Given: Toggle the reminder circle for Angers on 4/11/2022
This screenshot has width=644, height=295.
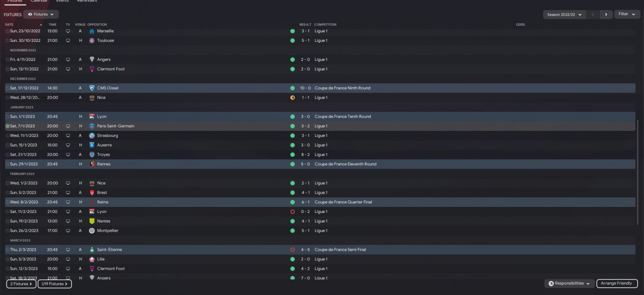Looking at the screenshot, I should click(x=8, y=60).
